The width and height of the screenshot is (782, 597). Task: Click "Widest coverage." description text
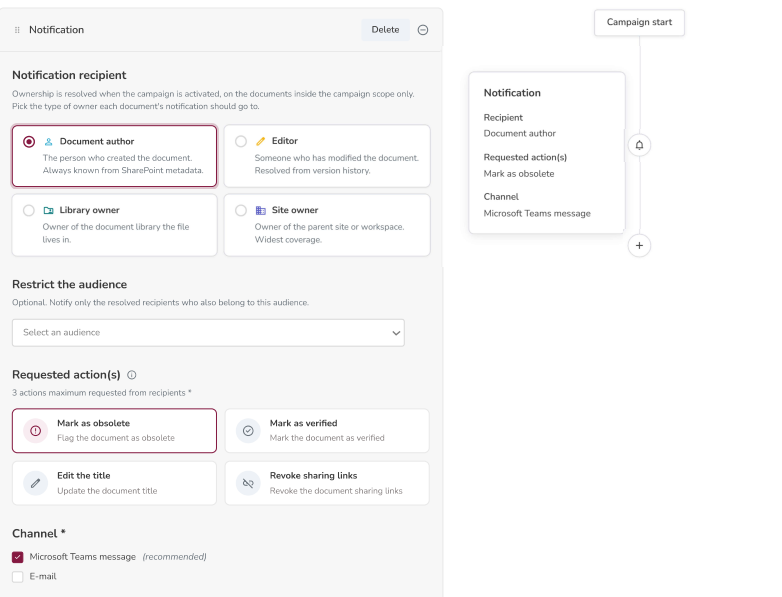coord(288,240)
